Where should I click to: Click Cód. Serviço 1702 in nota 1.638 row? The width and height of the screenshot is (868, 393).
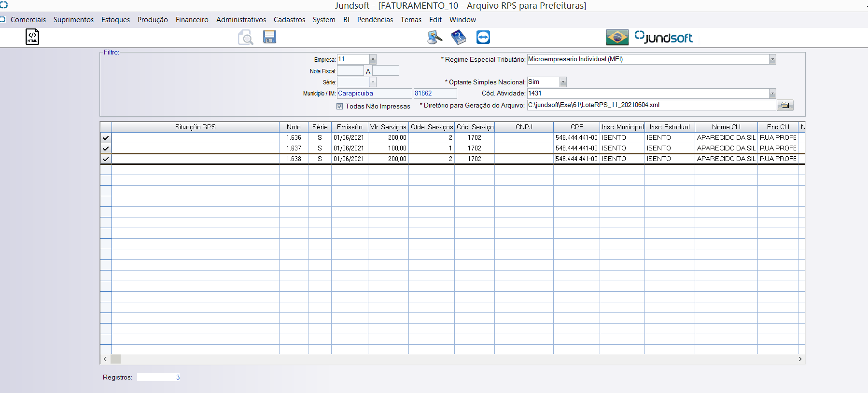pos(475,159)
